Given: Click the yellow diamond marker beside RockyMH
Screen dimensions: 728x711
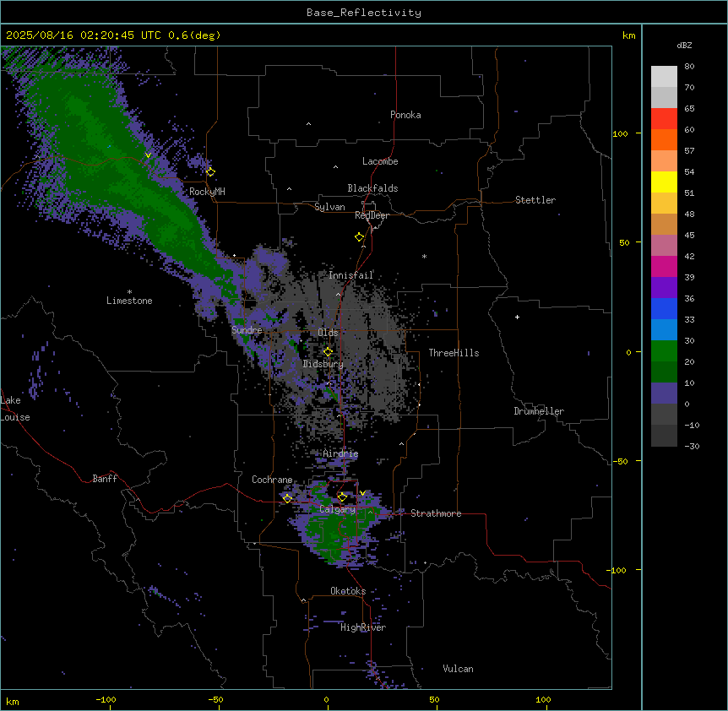Looking at the screenshot, I should (x=210, y=172).
